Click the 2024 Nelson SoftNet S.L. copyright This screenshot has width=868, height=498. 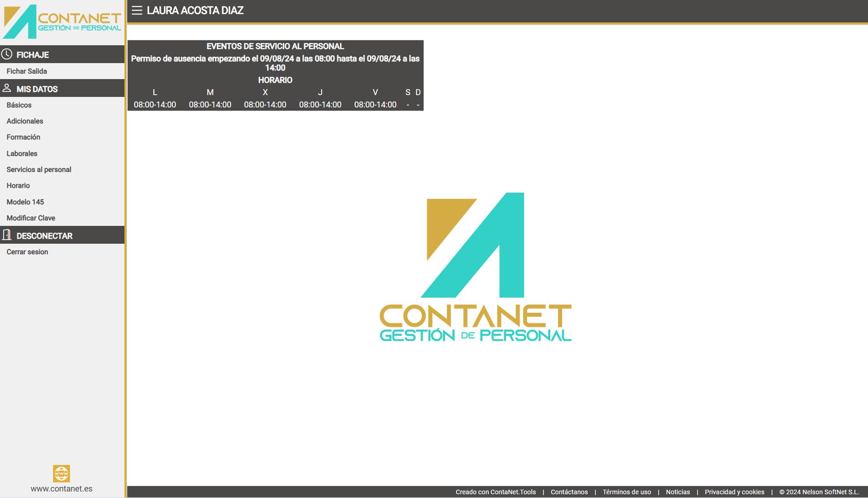coord(819,492)
